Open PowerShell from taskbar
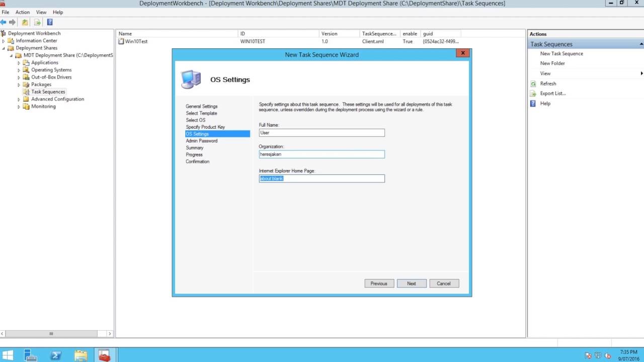This screenshot has height=362, width=644. click(56, 356)
